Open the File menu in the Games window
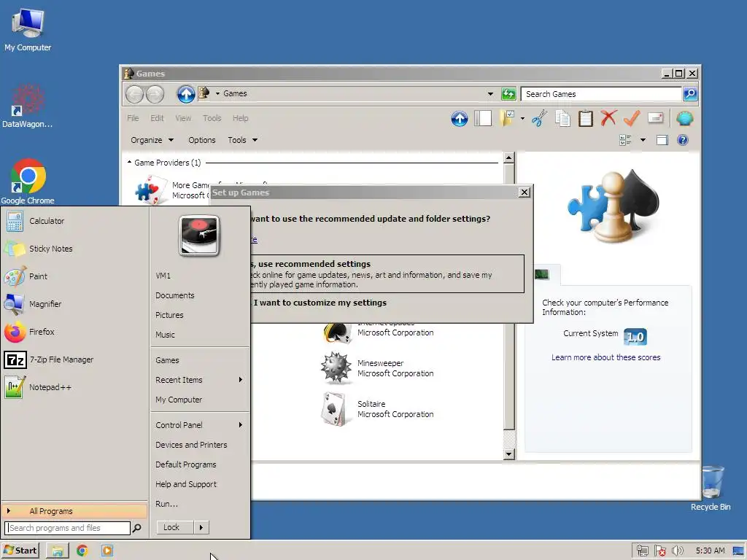 [x=133, y=118]
